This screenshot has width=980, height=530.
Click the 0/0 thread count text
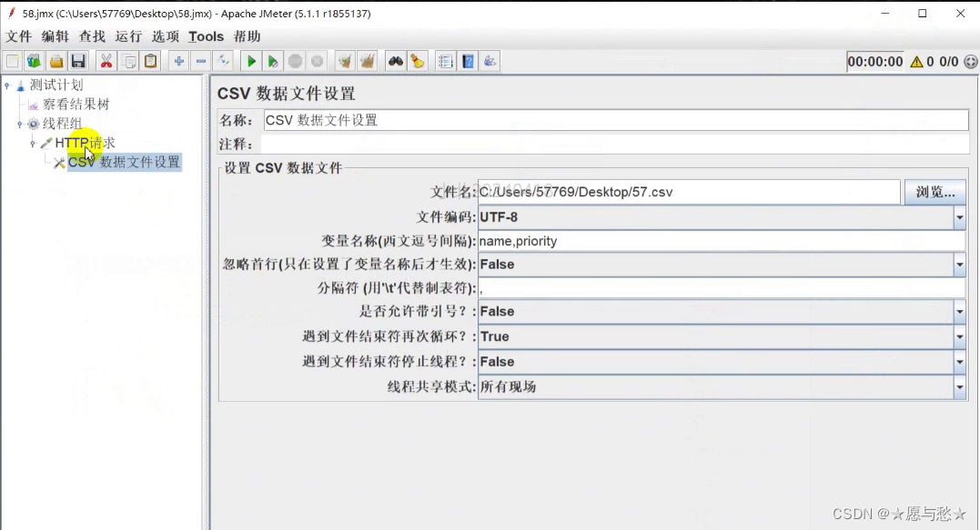(x=948, y=61)
